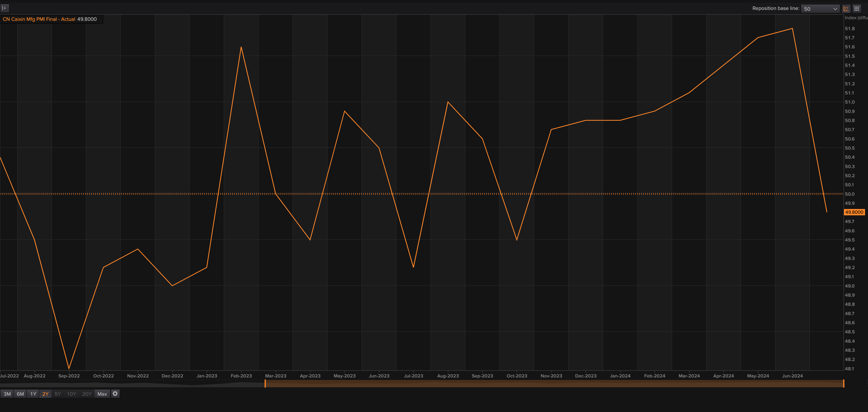Open time range settings gear
Screen dimensions: 868x412
coord(115,394)
